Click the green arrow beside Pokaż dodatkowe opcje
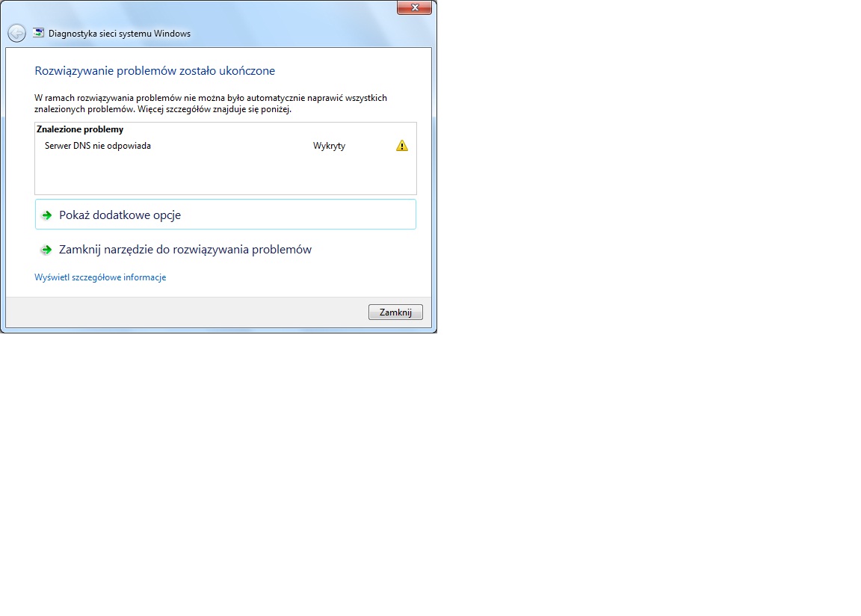 pos(46,215)
